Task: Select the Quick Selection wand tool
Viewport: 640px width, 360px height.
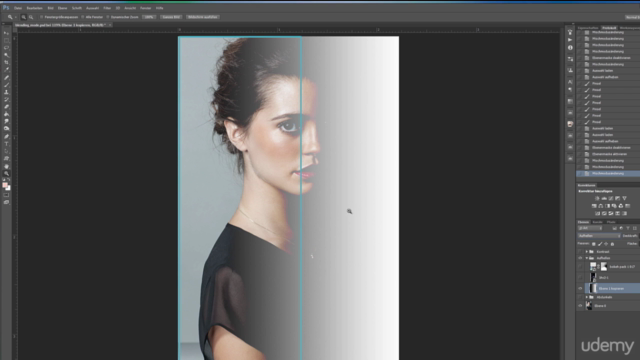Action: pyautogui.click(x=6, y=55)
